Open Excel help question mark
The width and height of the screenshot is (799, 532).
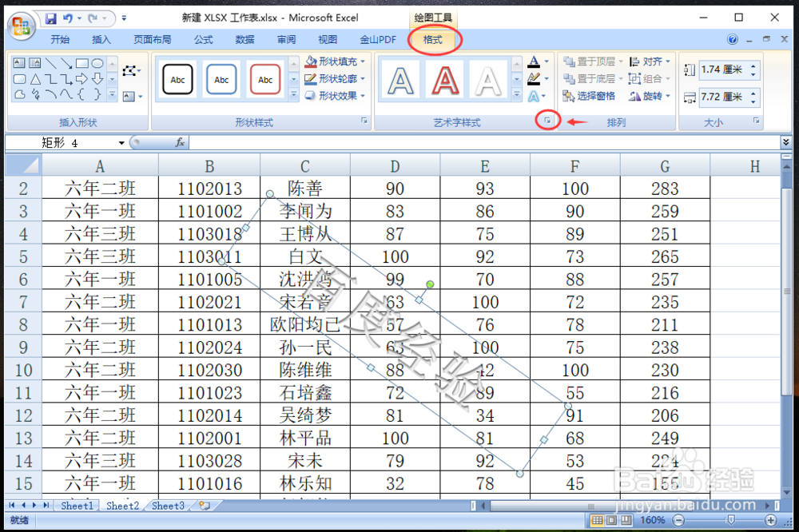(x=733, y=40)
